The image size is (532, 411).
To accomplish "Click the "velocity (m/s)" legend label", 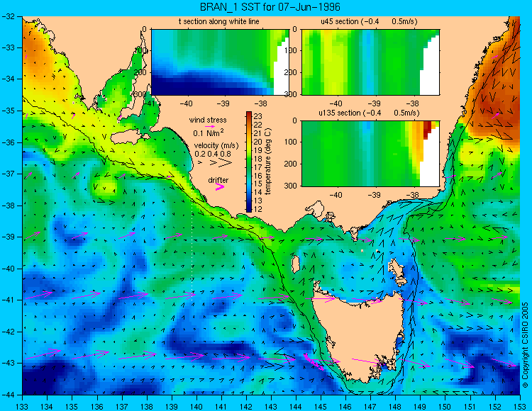I will coord(216,145).
